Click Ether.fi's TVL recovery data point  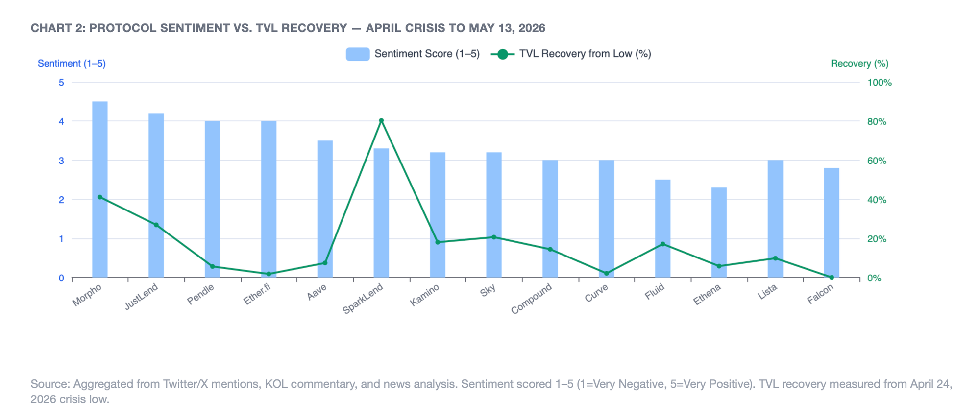click(x=269, y=274)
